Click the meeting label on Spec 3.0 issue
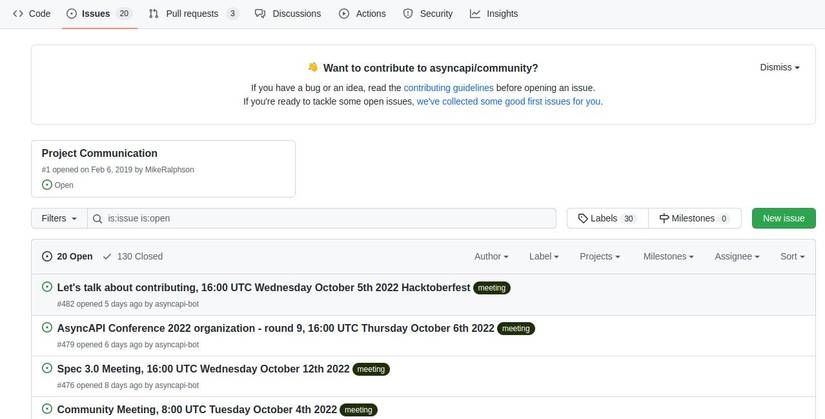 coord(371,369)
